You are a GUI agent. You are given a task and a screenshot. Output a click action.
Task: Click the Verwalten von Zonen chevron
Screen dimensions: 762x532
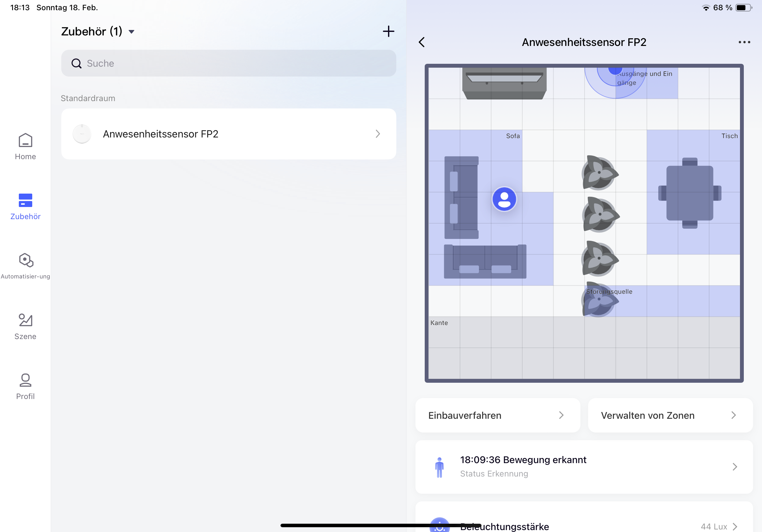(734, 415)
